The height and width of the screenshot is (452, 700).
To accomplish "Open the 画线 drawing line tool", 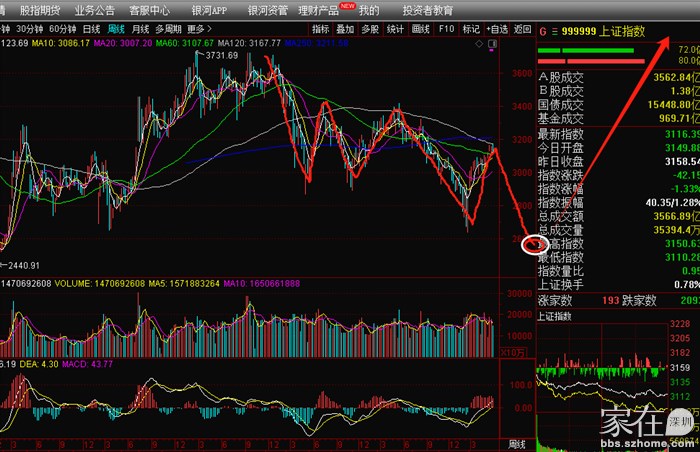I will (x=421, y=30).
